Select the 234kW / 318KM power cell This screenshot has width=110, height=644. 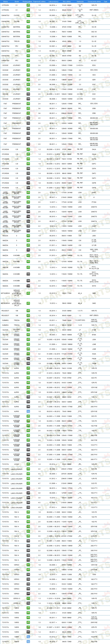67,479
